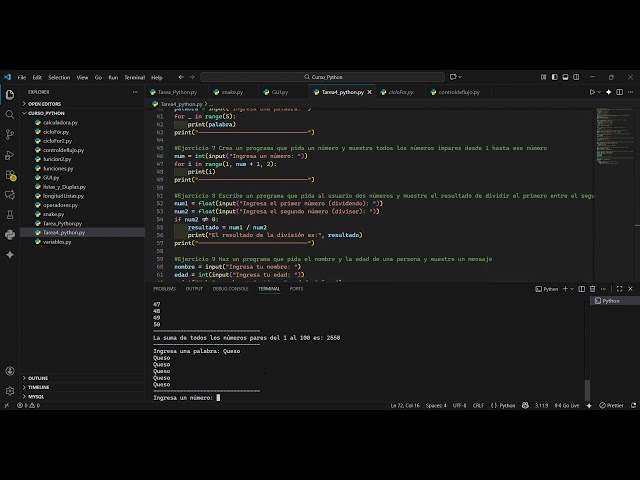
Task: Split the terminal
Action: [582, 289]
